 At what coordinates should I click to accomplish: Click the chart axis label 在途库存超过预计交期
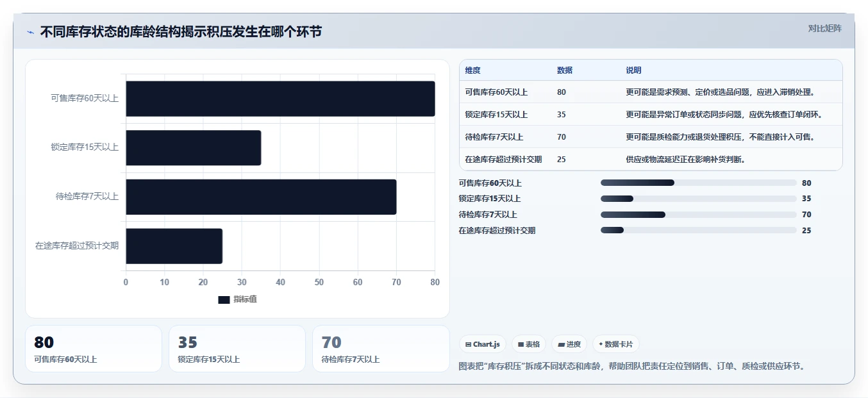click(77, 245)
